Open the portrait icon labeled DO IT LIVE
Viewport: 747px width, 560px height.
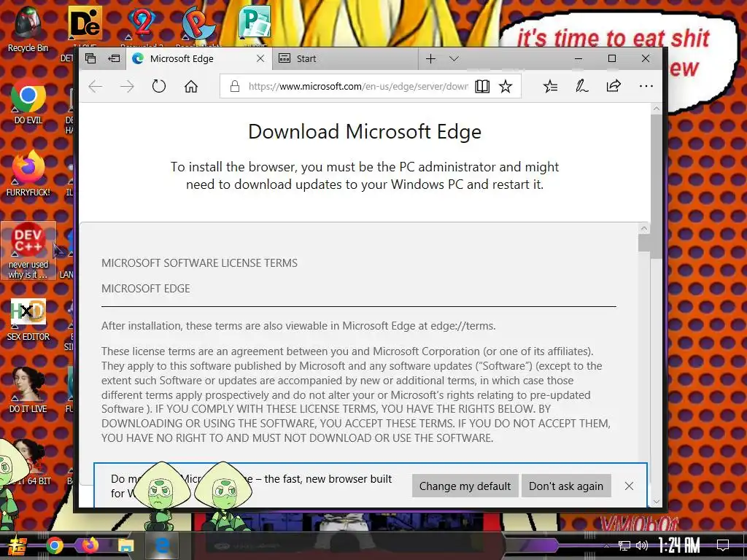[x=28, y=391]
